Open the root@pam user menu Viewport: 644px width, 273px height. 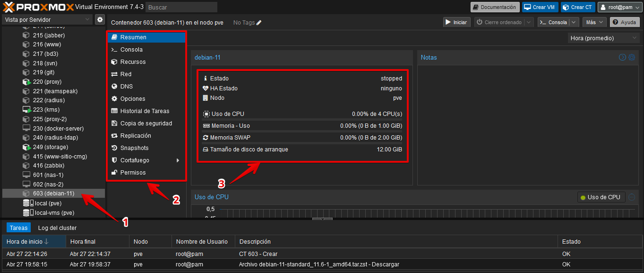click(620, 7)
